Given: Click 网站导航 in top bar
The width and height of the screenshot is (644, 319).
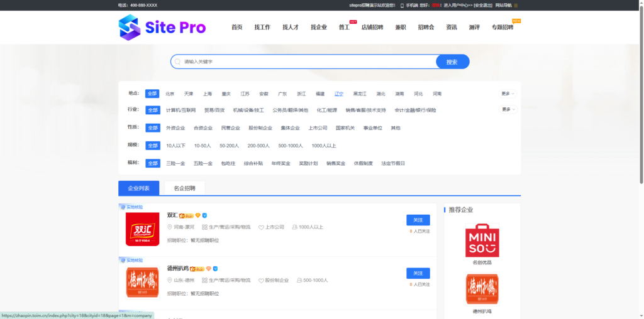Looking at the screenshot, I should pyautogui.click(x=504, y=5).
